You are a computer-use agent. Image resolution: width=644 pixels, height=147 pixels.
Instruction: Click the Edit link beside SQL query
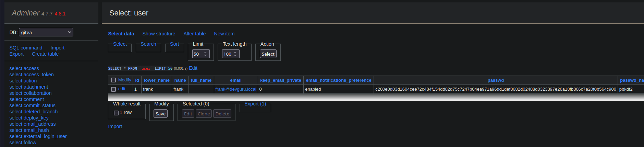(193, 68)
